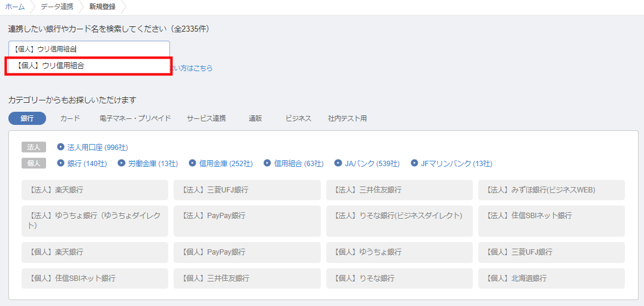Image resolution: width=644 pixels, height=306 pixels.
Task: Click the arrow icon beside JFマリンバンク (13社)
Action: pos(414,163)
